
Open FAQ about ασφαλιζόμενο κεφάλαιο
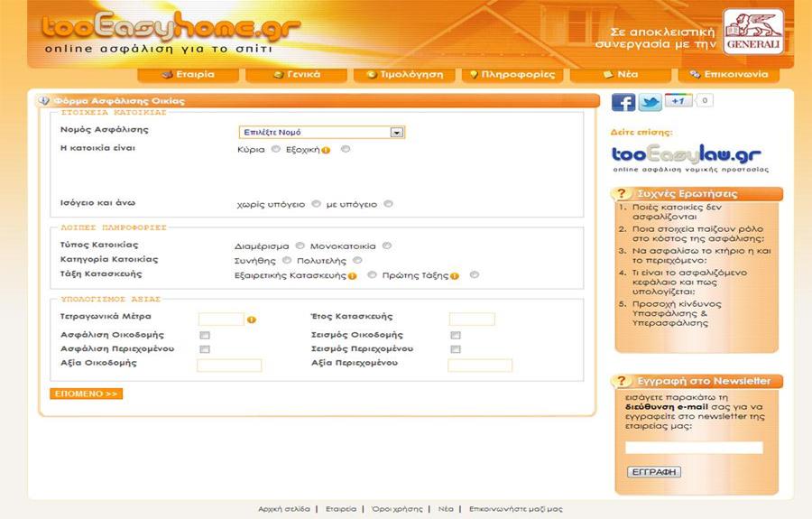(x=689, y=282)
